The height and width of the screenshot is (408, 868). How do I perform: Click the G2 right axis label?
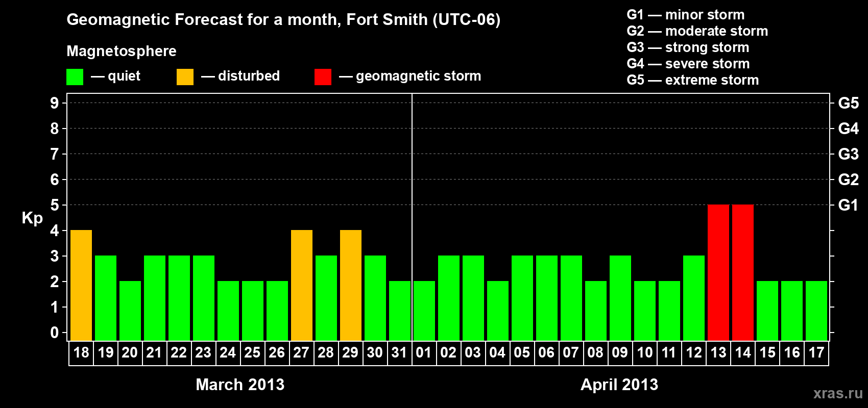click(x=849, y=180)
